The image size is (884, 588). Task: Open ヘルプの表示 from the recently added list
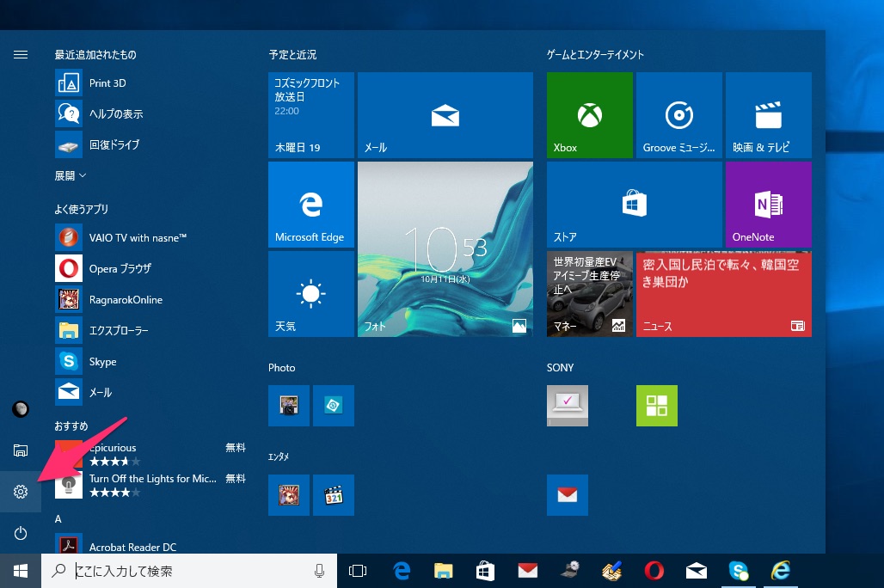(150, 113)
